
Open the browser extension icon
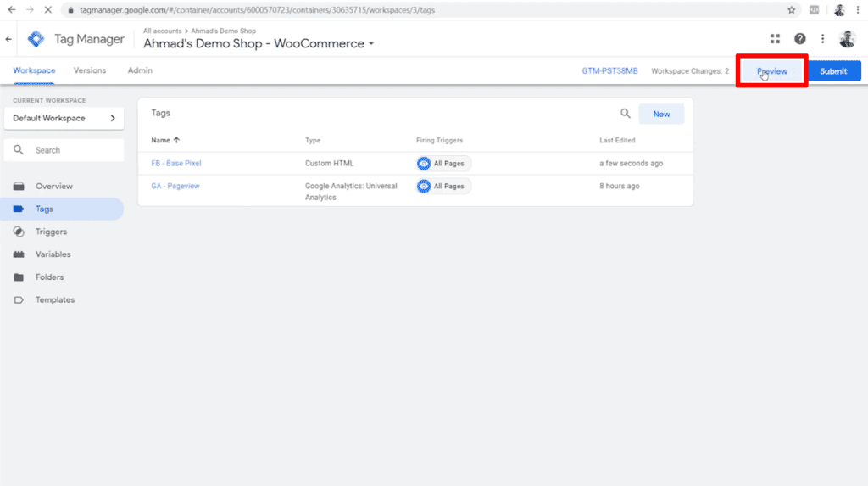point(815,10)
